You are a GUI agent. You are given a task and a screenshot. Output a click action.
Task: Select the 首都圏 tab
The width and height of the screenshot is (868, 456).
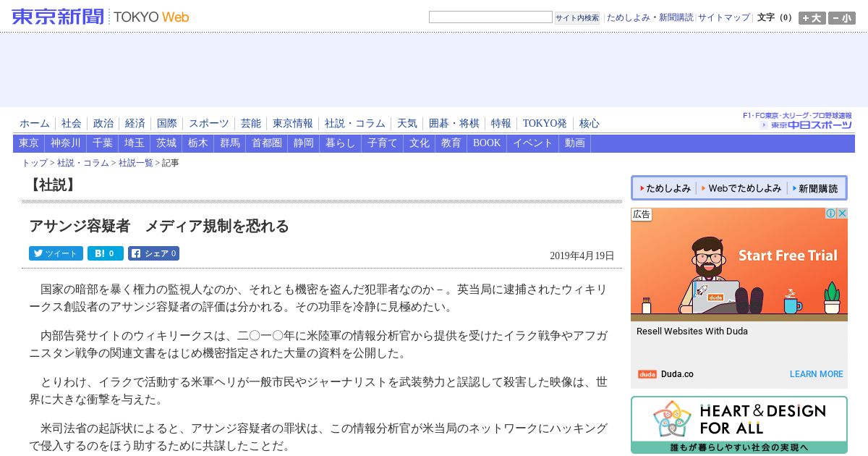(x=267, y=143)
